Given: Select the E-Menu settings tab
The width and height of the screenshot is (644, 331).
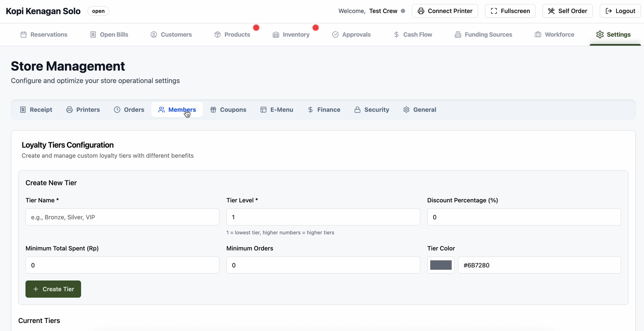Looking at the screenshot, I should [x=276, y=110].
